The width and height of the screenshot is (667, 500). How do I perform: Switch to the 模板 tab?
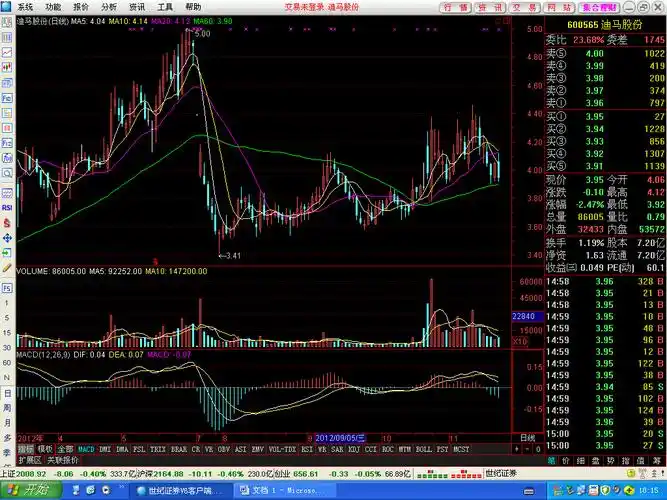point(45,449)
